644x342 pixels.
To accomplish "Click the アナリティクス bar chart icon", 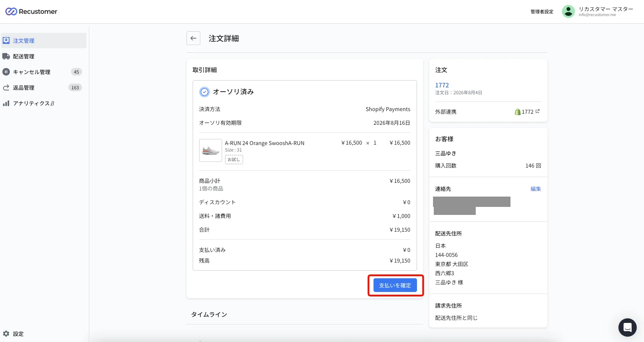I will (6, 103).
